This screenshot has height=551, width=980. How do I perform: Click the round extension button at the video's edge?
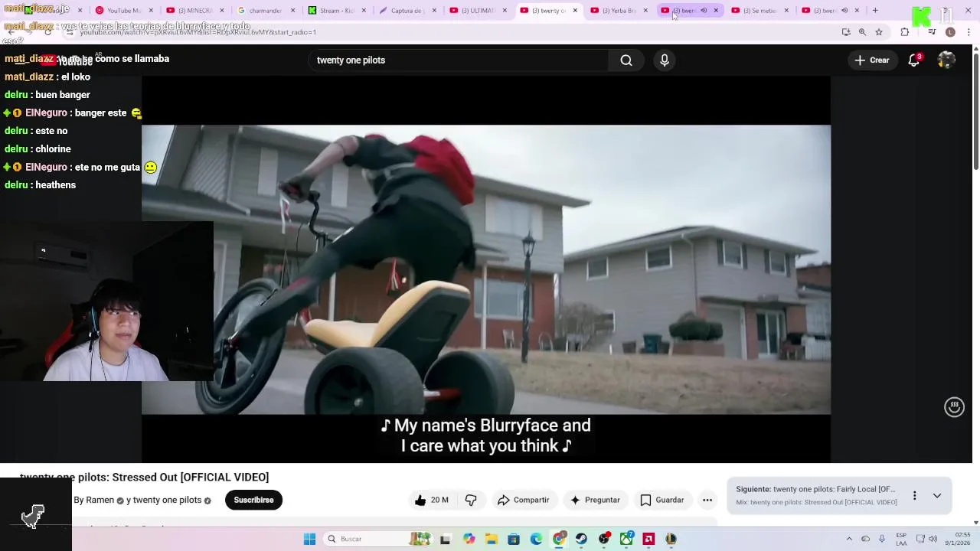pos(954,407)
